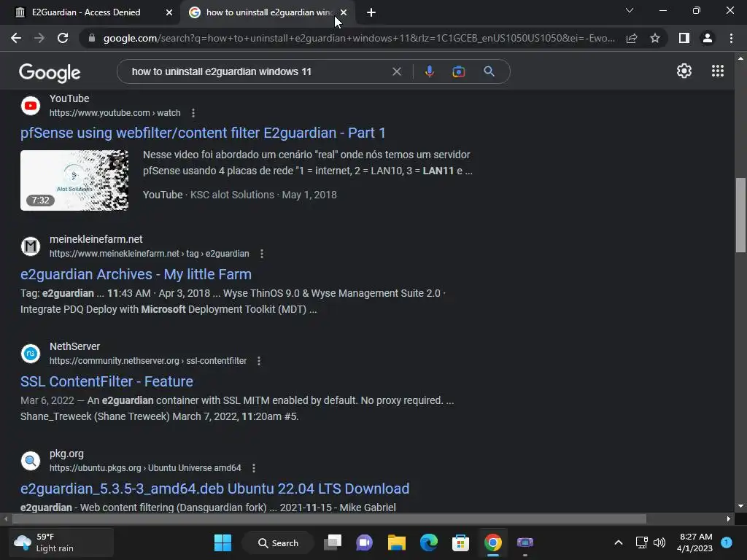Screen dimensions: 747x560
Task: Close the E2Guardian - Access Denied tab
Action: click(x=169, y=12)
